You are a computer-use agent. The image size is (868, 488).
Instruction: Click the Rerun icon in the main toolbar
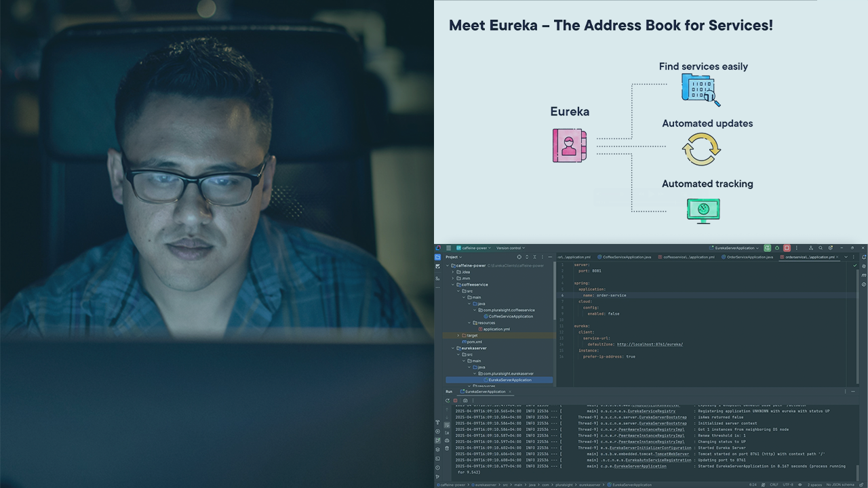767,248
